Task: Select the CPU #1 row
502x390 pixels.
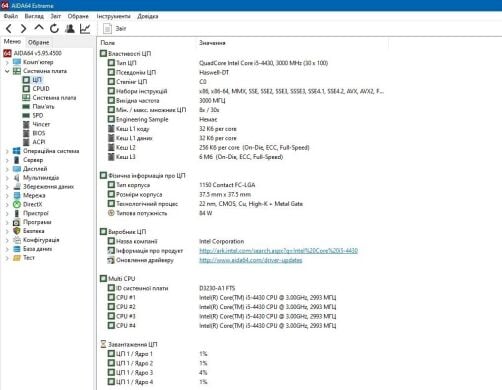Action: pos(222,297)
